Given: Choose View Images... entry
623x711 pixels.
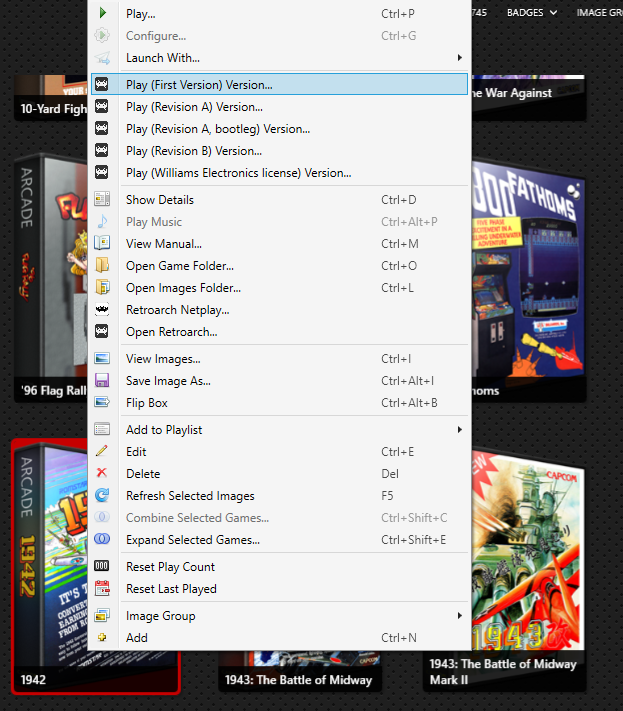Looking at the screenshot, I should click(x=280, y=359).
